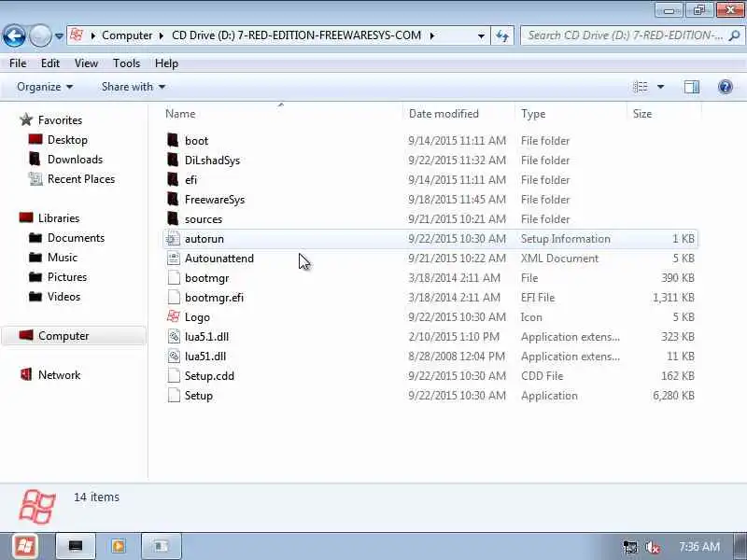747x560 pixels.
Task: Select the Autounattend XML document icon
Action: click(174, 259)
